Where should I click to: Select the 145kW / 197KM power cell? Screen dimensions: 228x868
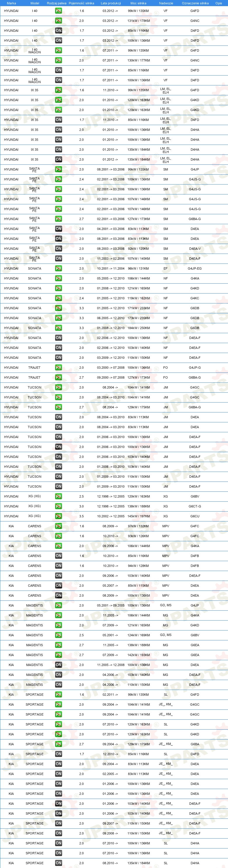(138, 516)
